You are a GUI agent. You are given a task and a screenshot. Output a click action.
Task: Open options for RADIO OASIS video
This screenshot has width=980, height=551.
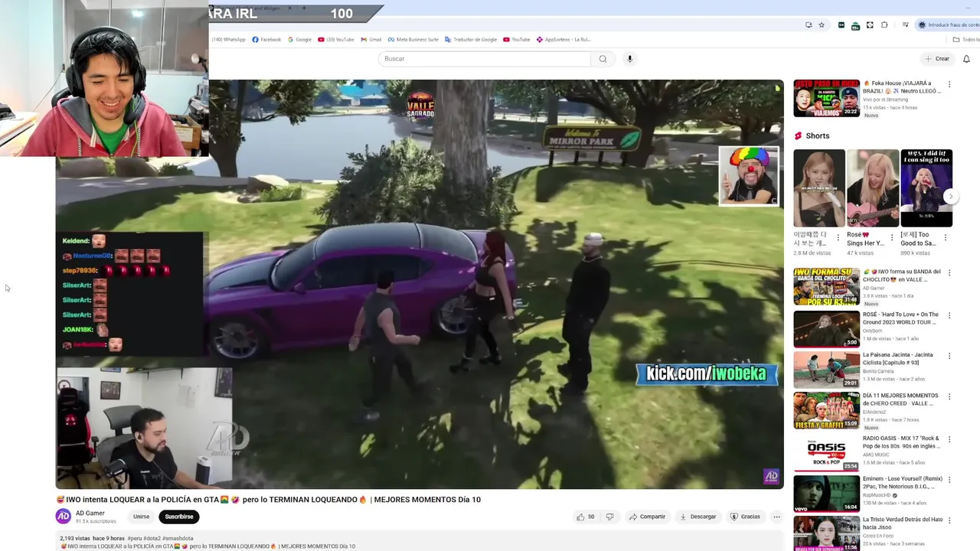(949, 439)
